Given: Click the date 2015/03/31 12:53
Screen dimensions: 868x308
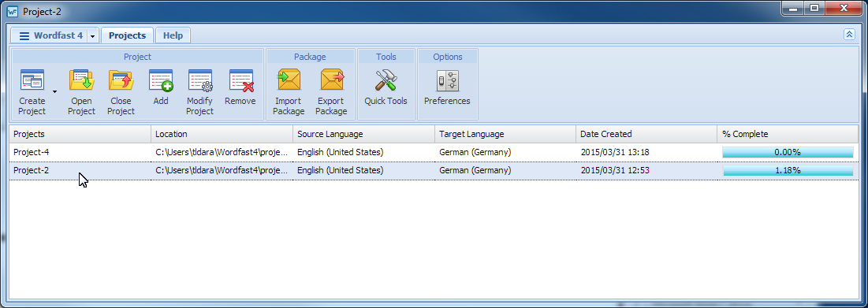Looking at the screenshot, I should click(x=615, y=170).
